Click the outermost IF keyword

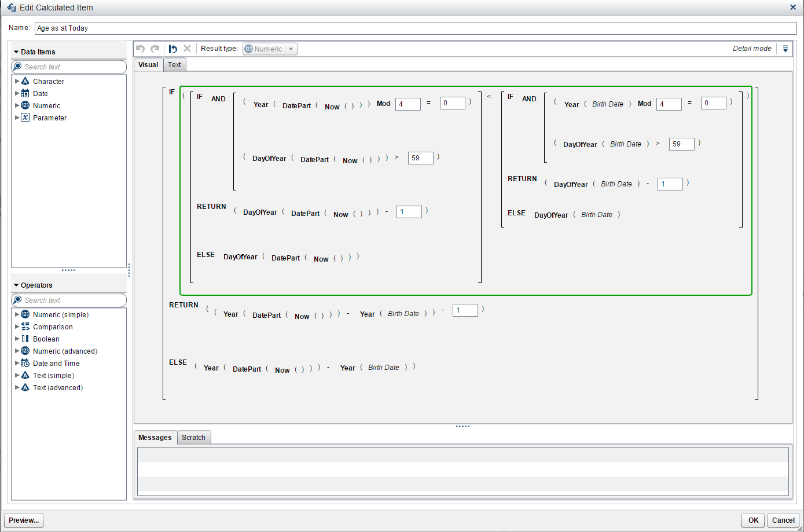(x=172, y=92)
